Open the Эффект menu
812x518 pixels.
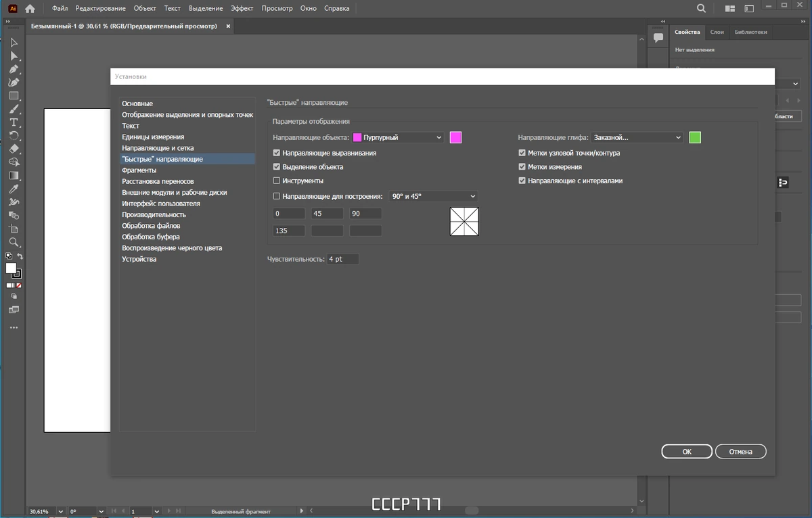pos(242,8)
